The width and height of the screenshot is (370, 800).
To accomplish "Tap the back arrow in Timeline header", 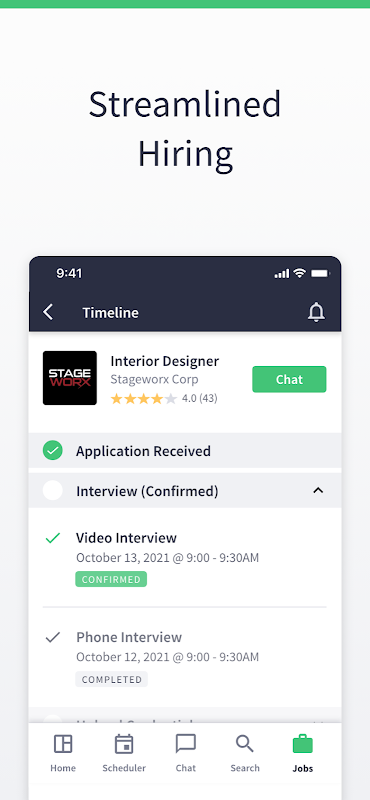I will (48, 312).
